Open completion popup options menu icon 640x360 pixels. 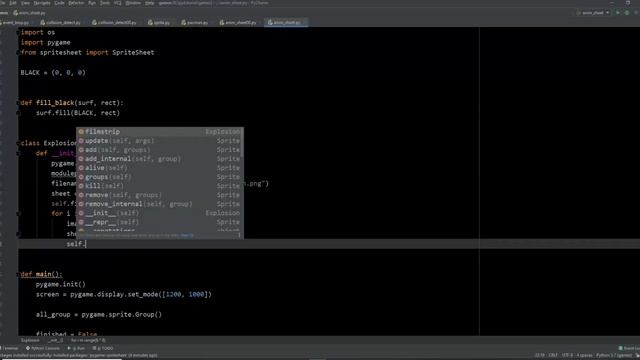pyautogui.click(x=240, y=236)
